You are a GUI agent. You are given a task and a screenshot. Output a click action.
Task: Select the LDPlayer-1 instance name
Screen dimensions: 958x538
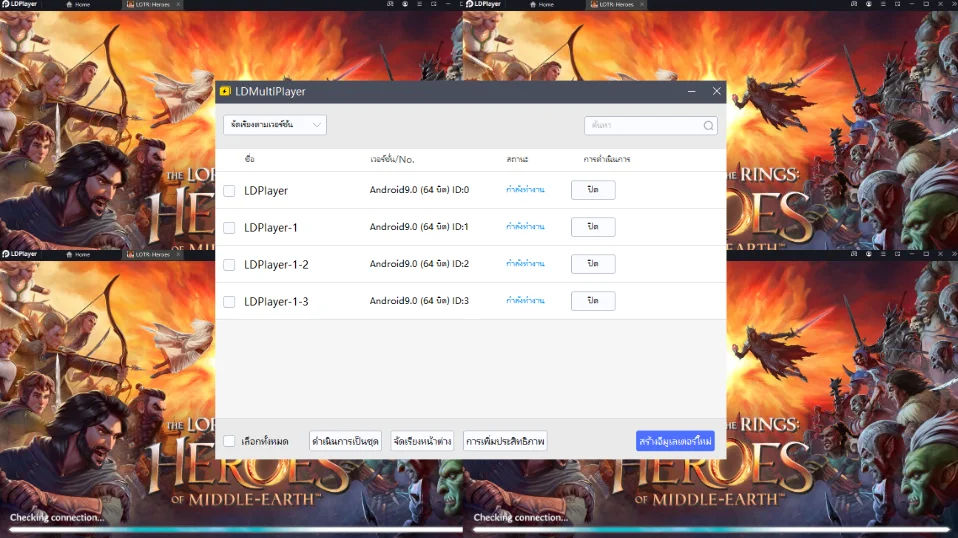click(x=271, y=227)
